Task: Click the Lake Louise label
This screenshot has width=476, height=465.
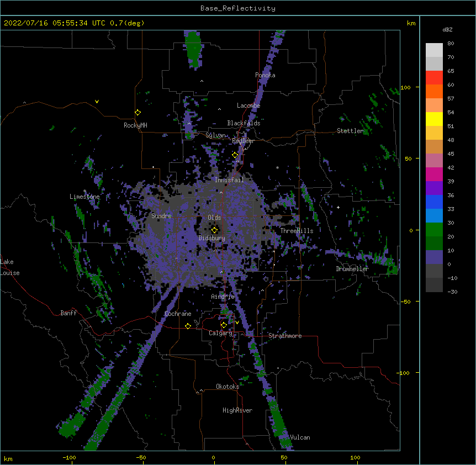Action: (10, 267)
